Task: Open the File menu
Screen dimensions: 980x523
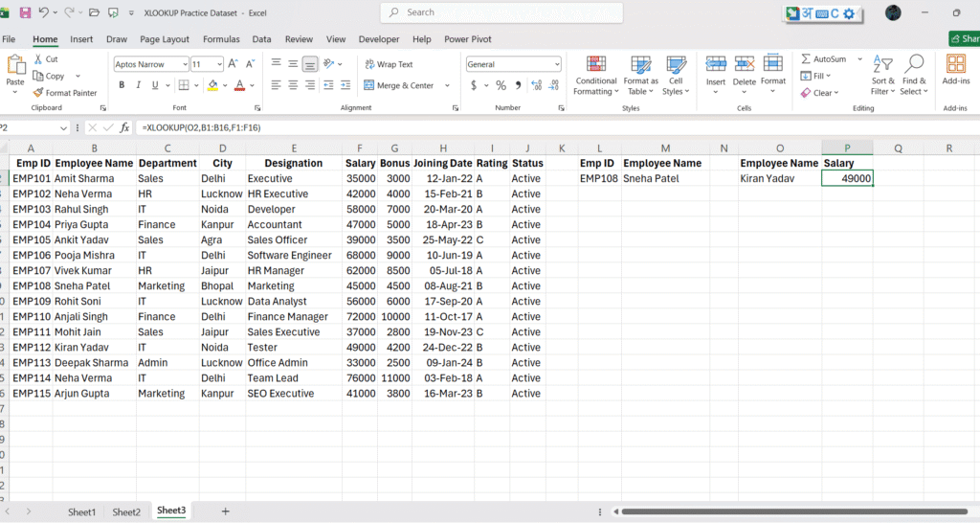Action: point(9,38)
